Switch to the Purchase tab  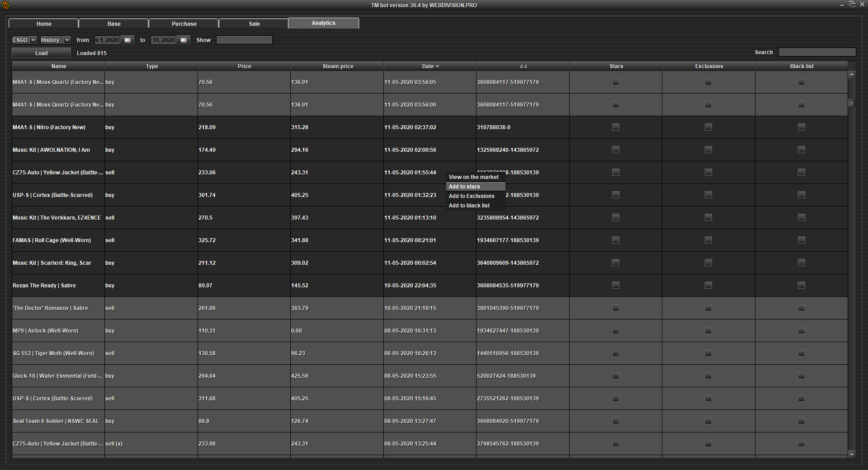[x=184, y=24]
